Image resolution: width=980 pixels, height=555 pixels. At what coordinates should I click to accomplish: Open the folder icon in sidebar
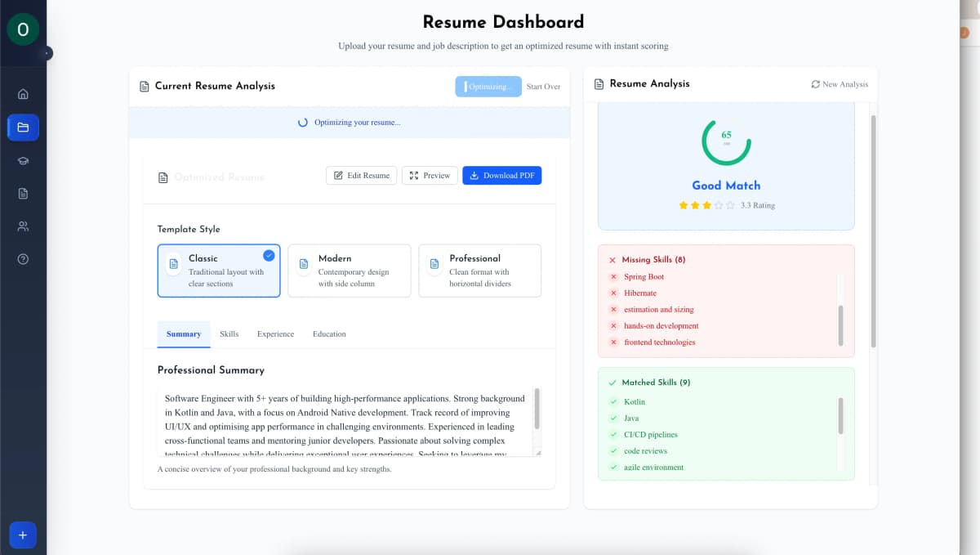point(23,128)
